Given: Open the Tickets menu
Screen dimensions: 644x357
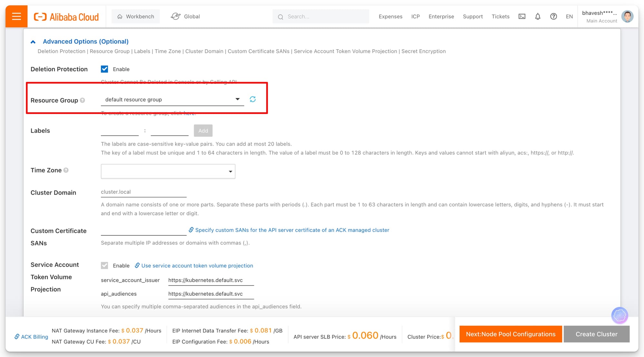Looking at the screenshot, I should pyautogui.click(x=500, y=16).
